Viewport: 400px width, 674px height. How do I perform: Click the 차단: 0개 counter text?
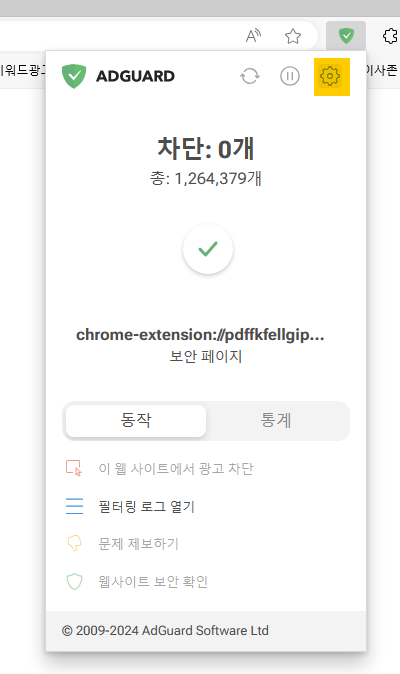206,148
